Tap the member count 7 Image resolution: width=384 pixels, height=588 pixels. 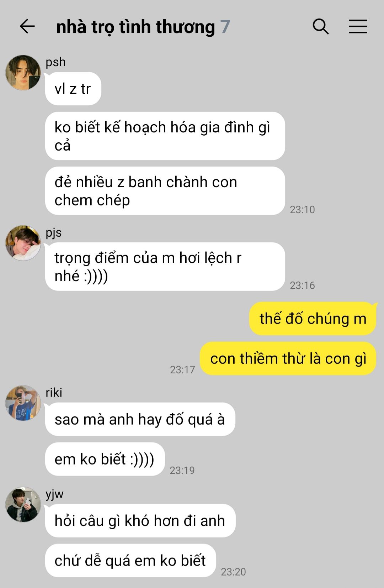(225, 27)
